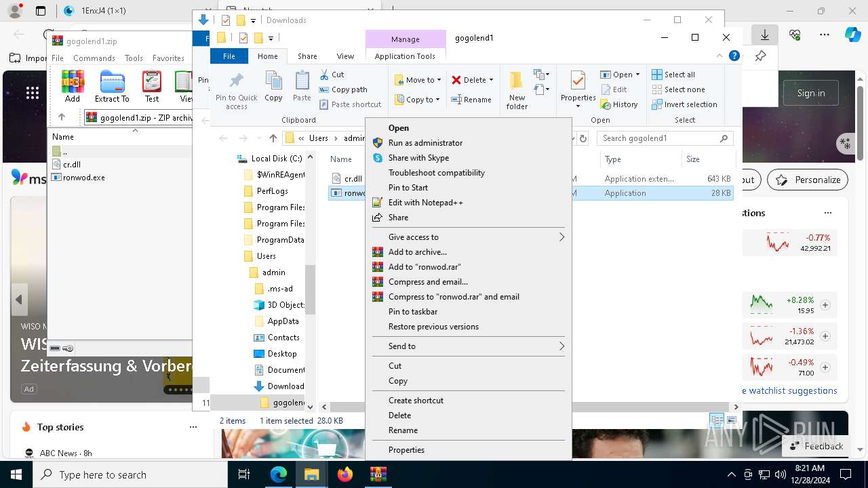Open the Move to dropdown
The width and height of the screenshot is (868, 488).
click(418, 80)
